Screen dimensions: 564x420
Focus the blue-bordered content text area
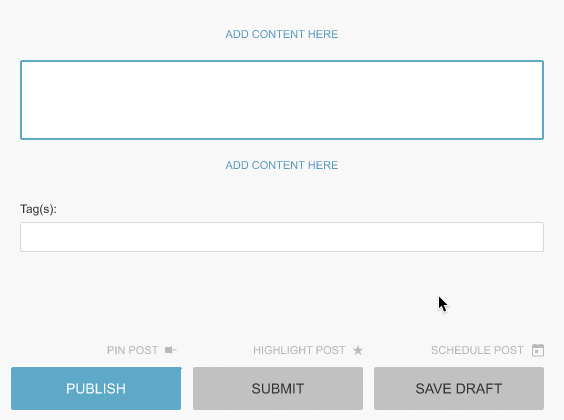[282, 100]
